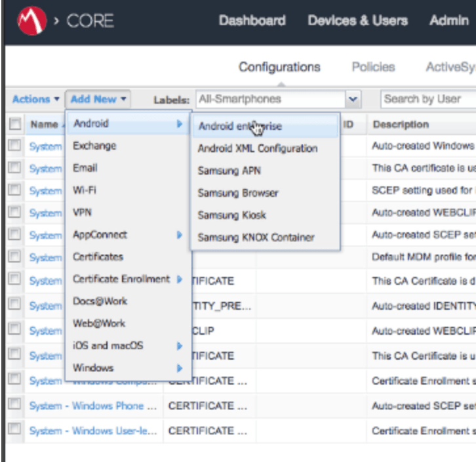Viewport: 476px width, 462px height.
Task: Sort by the Name column header
Action: pos(45,124)
